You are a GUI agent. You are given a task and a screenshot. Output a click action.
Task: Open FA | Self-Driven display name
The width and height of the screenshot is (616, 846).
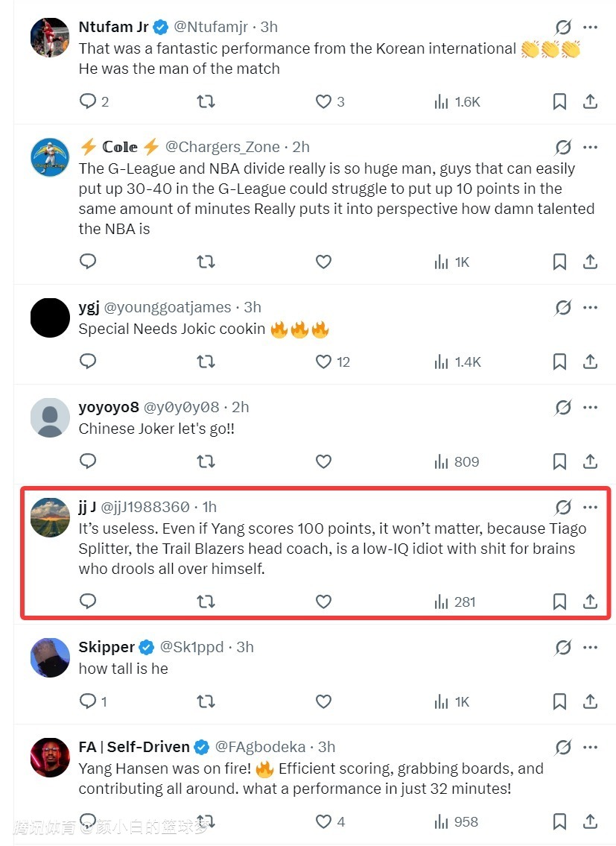[134, 747]
